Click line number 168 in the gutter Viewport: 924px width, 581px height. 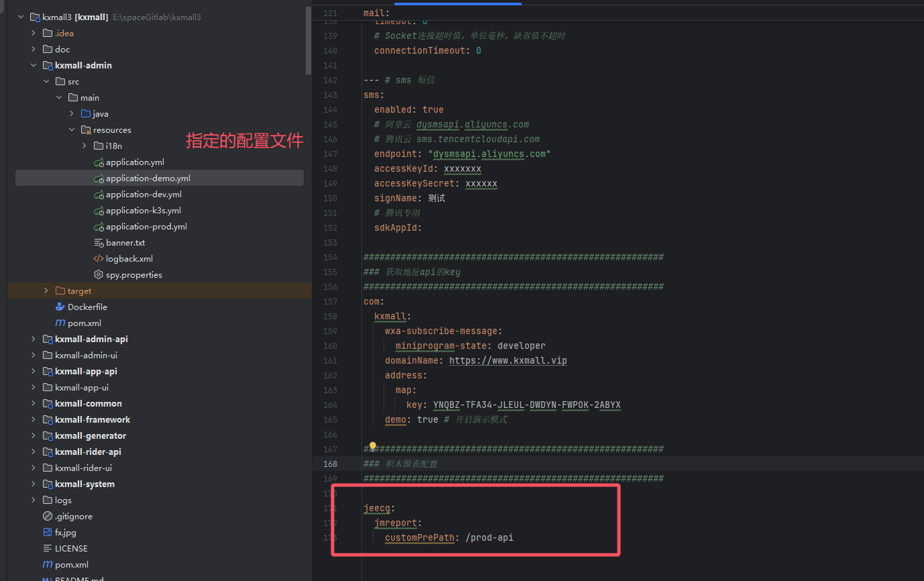pyautogui.click(x=330, y=464)
